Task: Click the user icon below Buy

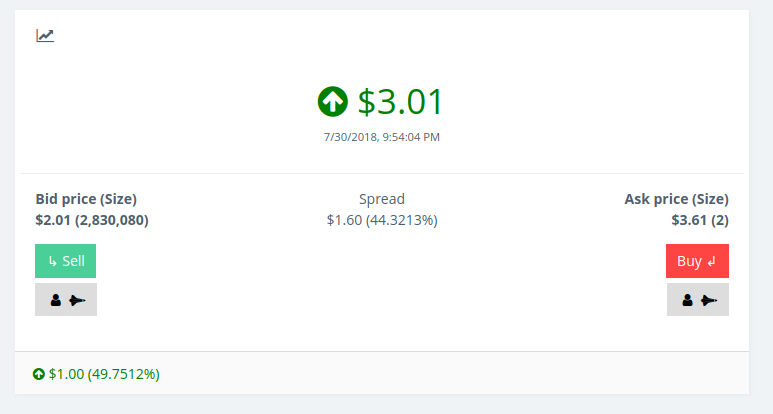Action: (688, 300)
